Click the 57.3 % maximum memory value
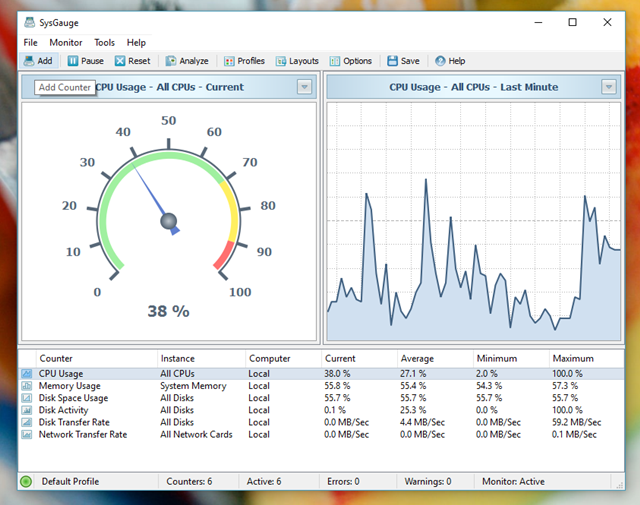 click(x=565, y=386)
